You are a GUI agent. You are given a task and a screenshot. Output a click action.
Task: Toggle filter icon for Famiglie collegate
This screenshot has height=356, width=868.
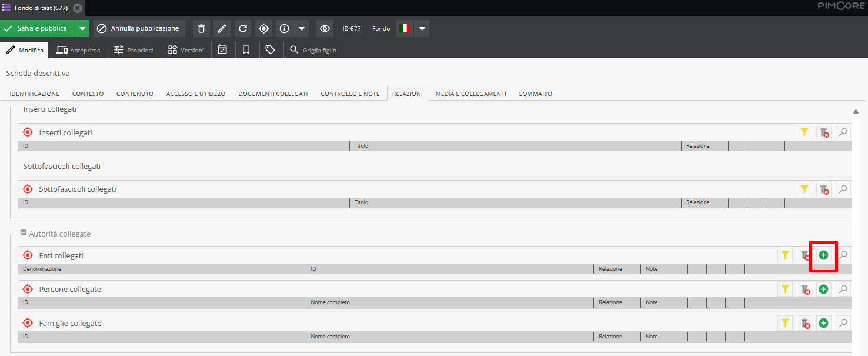[x=784, y=323]
